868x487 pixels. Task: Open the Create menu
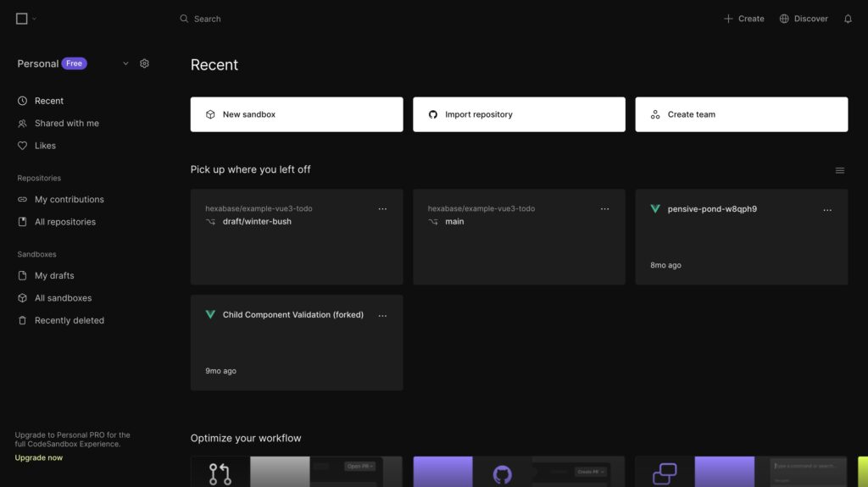tap(743, 19)
